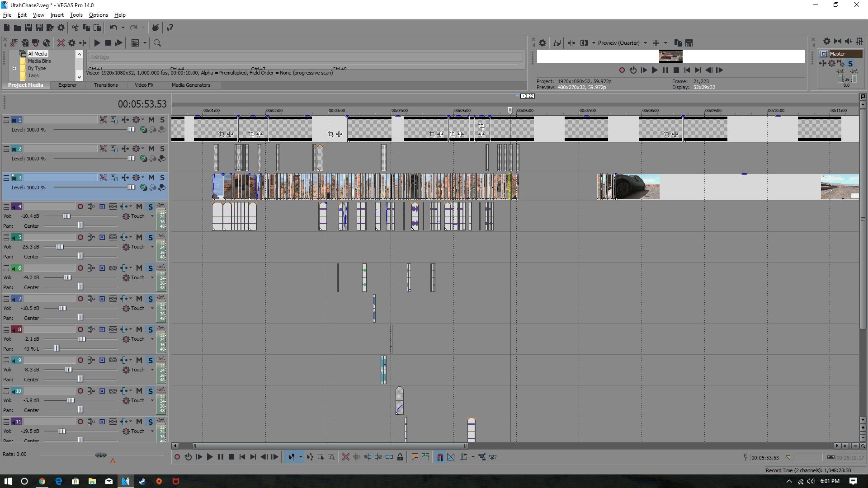Insert a marker with flag icon

tap(415, 457)
